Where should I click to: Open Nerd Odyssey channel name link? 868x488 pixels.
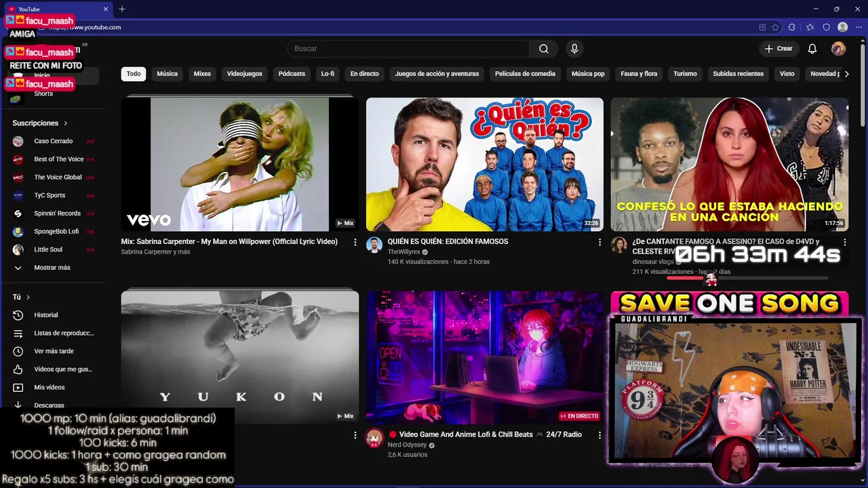tap(407, 445)
